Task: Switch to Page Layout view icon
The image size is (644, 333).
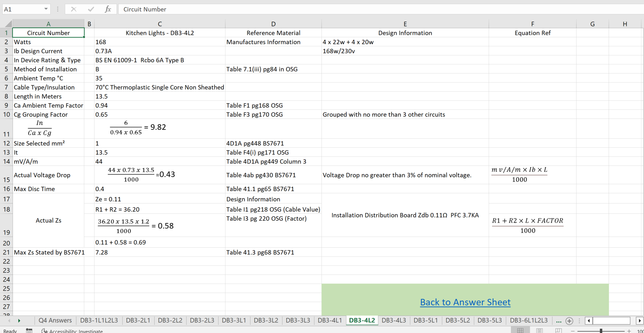Action: [x=539, y=330]
